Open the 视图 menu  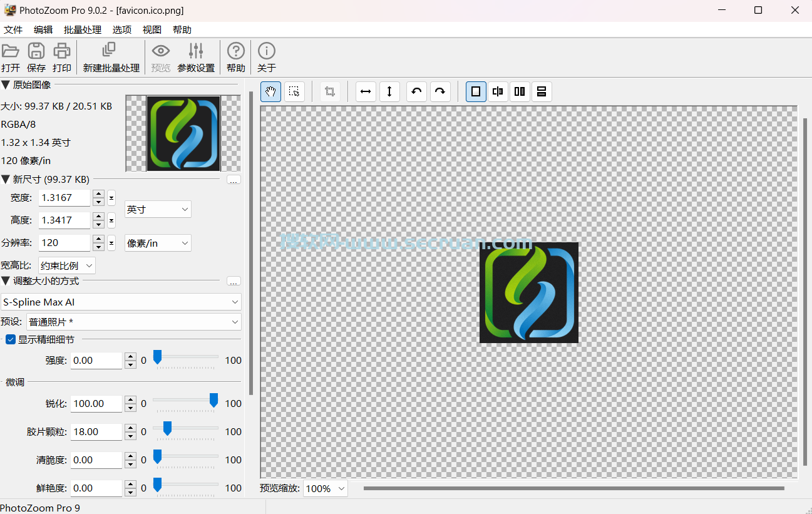tap(152, 29)
